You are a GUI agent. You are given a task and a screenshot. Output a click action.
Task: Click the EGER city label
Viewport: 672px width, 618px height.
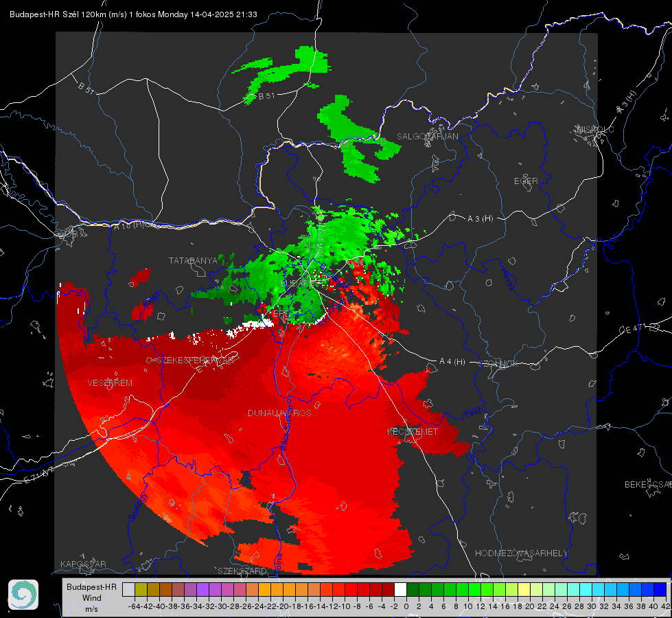[x=526, y=181]
